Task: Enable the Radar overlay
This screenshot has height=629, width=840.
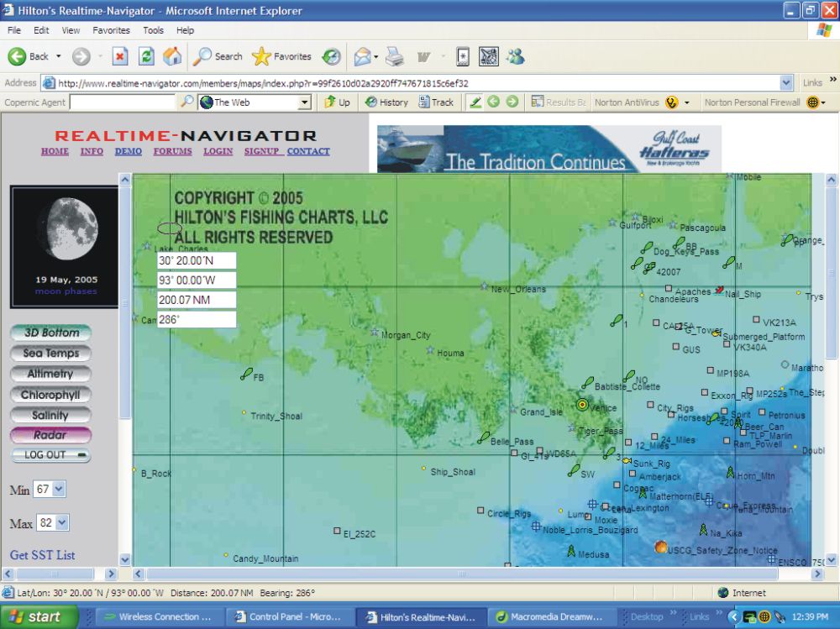Action: 51,435
